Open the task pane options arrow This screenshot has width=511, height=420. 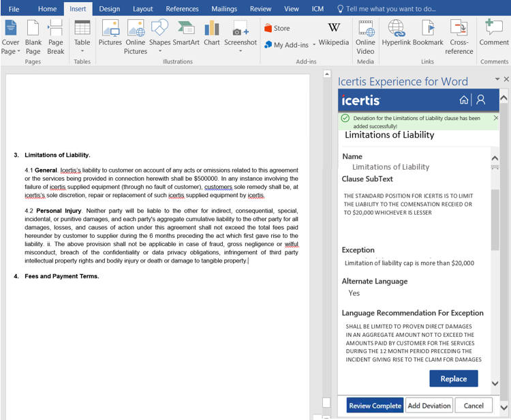[x=497, y=80]
